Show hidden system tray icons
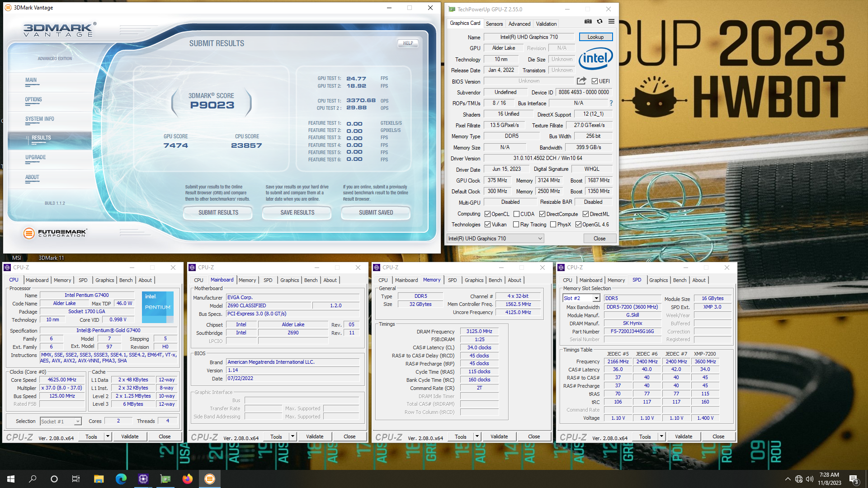 click(x=788, y=479)
